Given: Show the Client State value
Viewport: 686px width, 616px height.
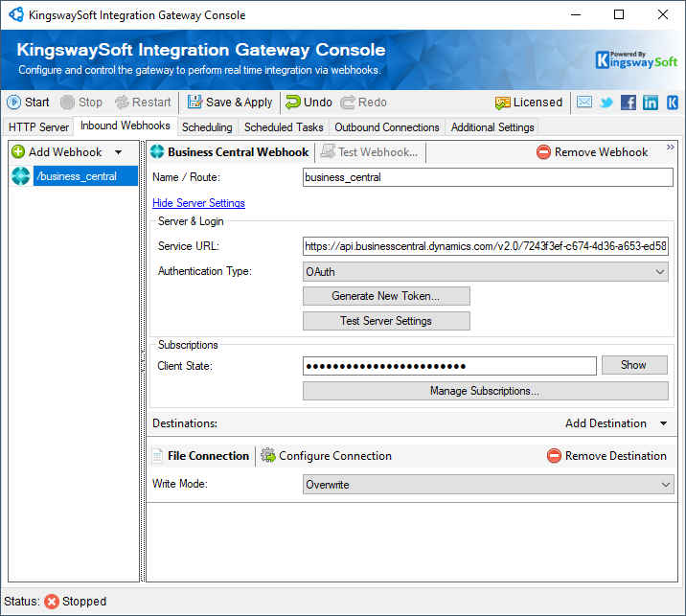Looking at the screenshot, I should coord(634,365).
